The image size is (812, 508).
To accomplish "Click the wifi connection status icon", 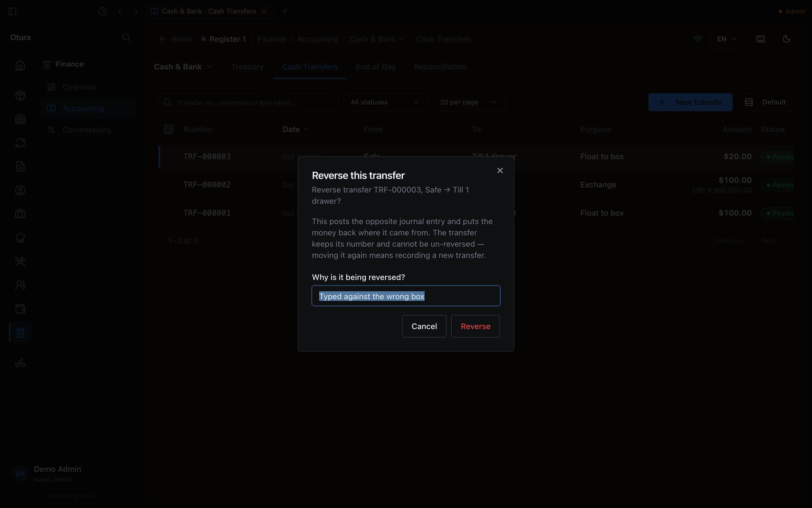I will [x=698, y=39].
